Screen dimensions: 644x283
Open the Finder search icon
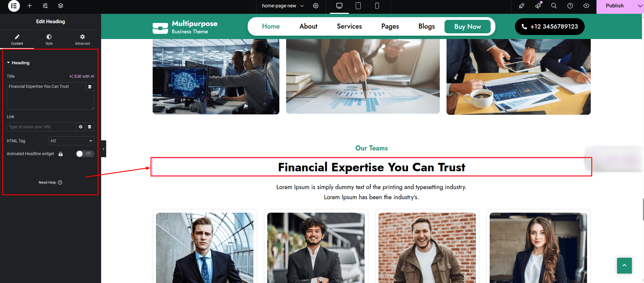554,6
